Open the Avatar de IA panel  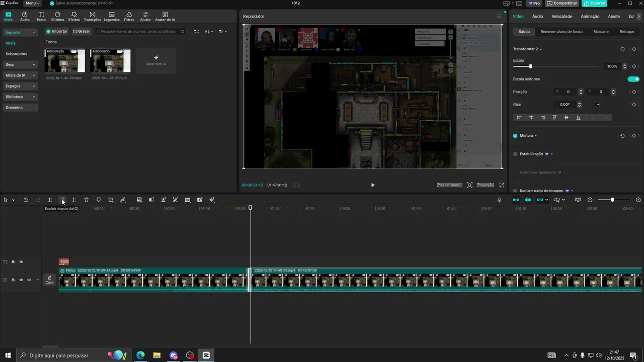pyautogui.click(x=165, y=17)
